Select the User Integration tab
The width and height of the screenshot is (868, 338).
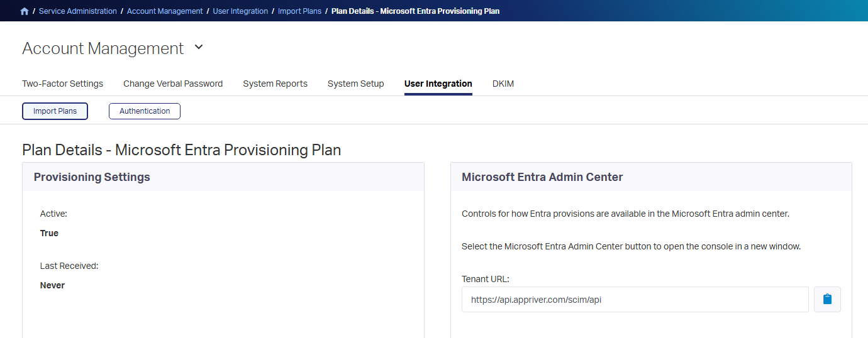[438, 84]
